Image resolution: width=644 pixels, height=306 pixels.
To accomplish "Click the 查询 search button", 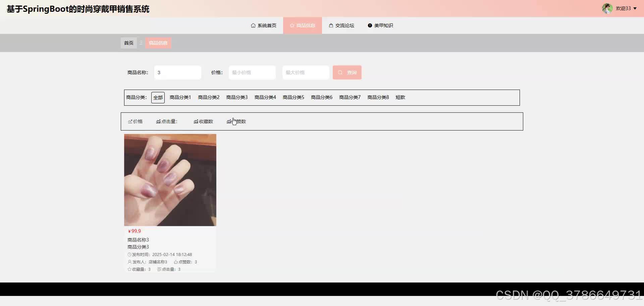I will point(347,72).
